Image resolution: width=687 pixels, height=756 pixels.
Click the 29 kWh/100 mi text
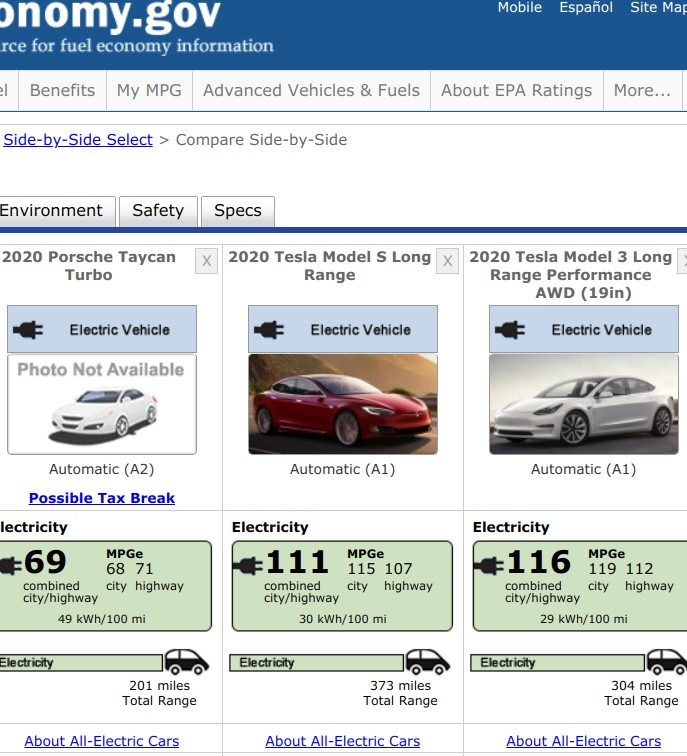click(584, 619)
